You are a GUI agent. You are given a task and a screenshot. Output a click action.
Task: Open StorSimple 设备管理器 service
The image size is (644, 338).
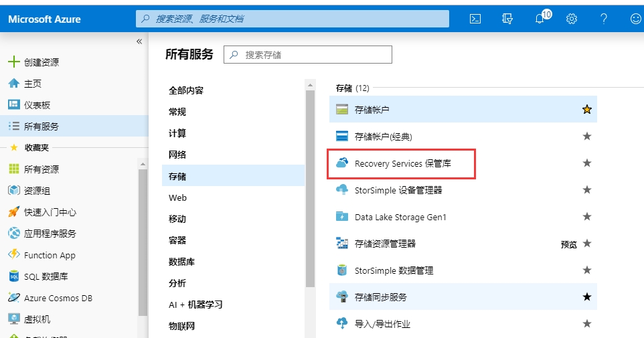tap(398, 190)
